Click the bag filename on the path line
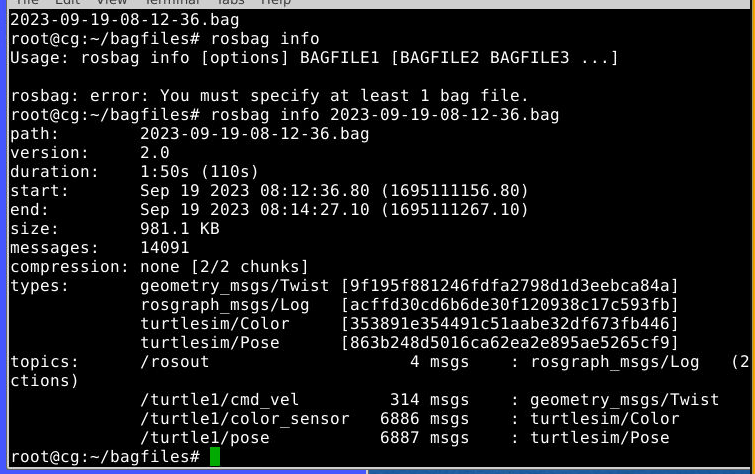Screen dimensions: 755x474 (x=255, y=134)
